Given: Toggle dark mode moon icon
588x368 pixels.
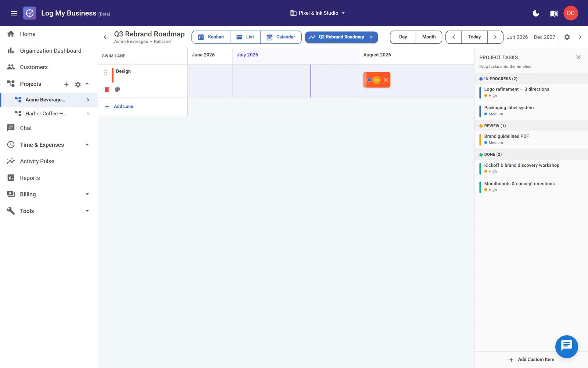Looking at the screenshot, I should [536, 13].
